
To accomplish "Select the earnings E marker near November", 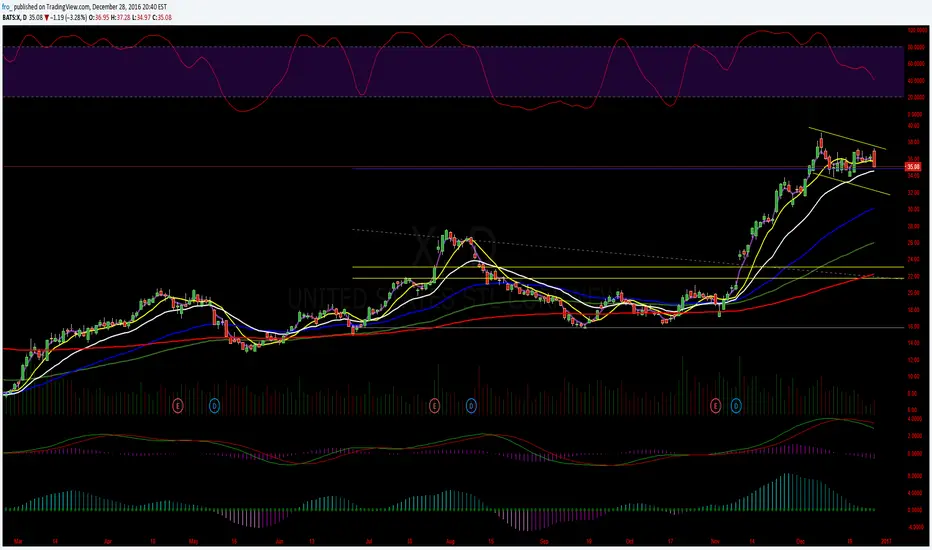I will click(x=716, y=406).
